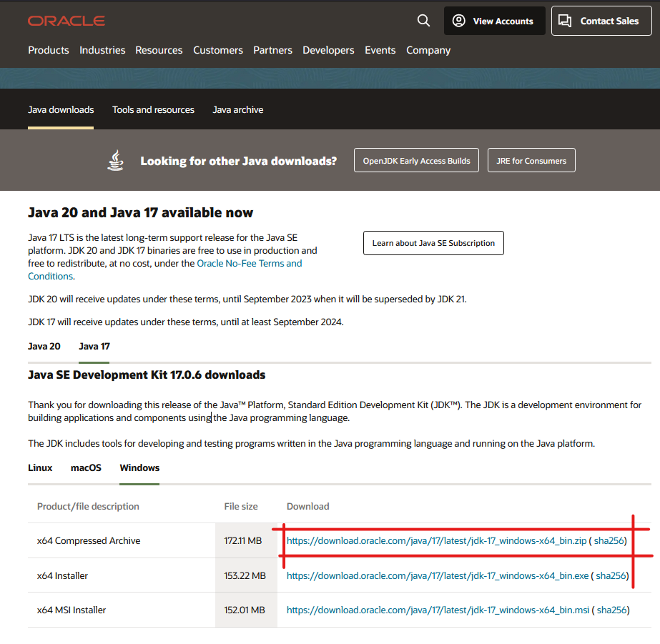The image size is (660, 644).
Task: Open Oracle No-Fee Terms and Conditions link
Action: (x=249, y=263)
